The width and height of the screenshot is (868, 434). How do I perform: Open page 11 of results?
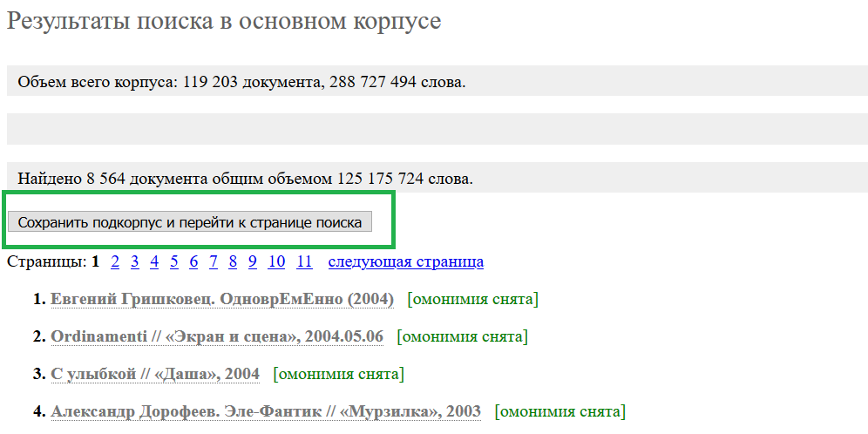(304, 261)
